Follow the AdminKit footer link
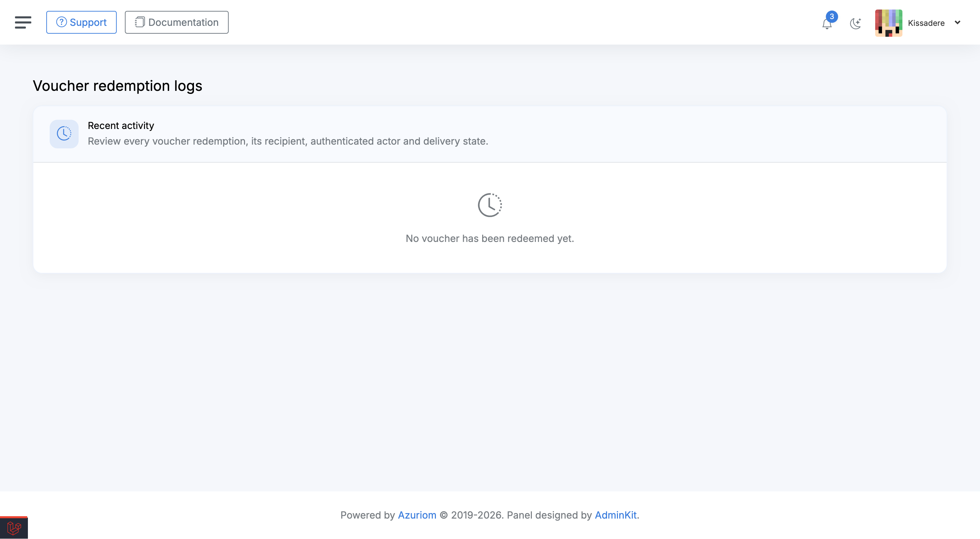 pos(616,515)
